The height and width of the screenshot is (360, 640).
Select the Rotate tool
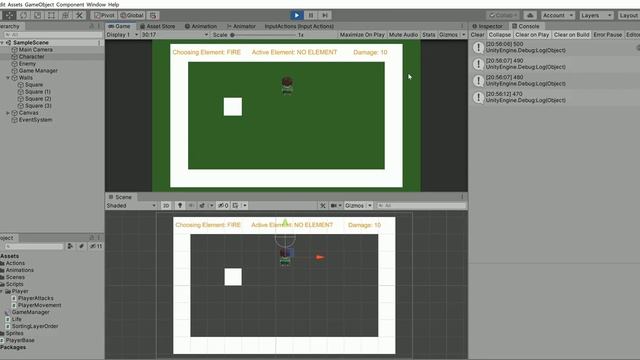(24, 16)
